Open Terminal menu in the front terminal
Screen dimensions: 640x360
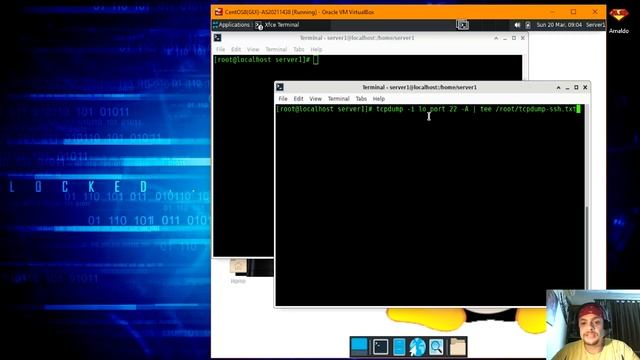[338, 99]
